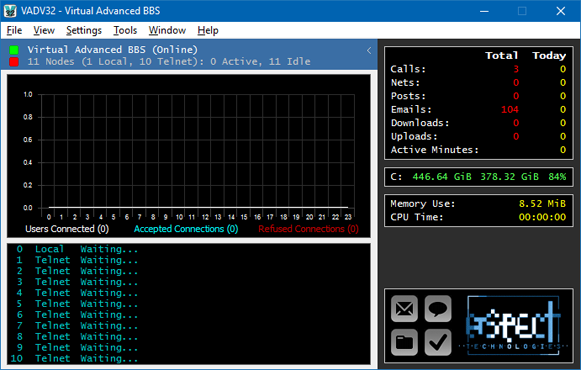Click Users Connected (0) legend label
This screenshot has width=581, height=370.
click(x=67, y=229)
